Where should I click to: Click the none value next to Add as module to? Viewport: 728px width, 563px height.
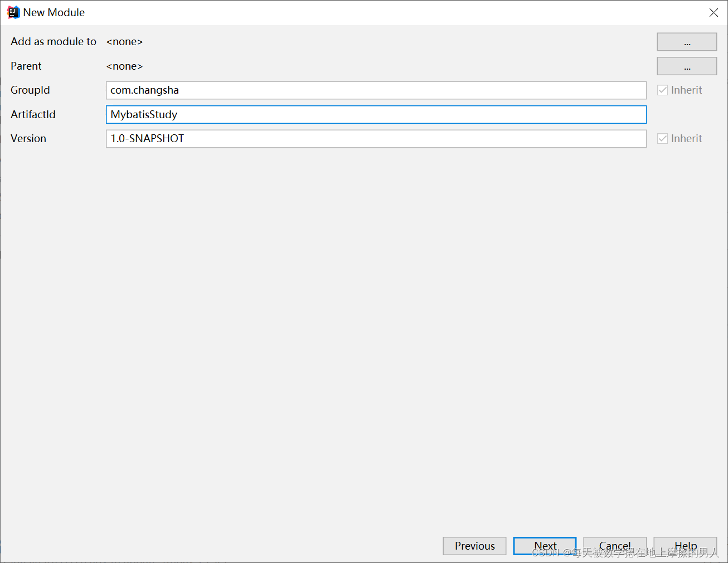coord(124,42)
